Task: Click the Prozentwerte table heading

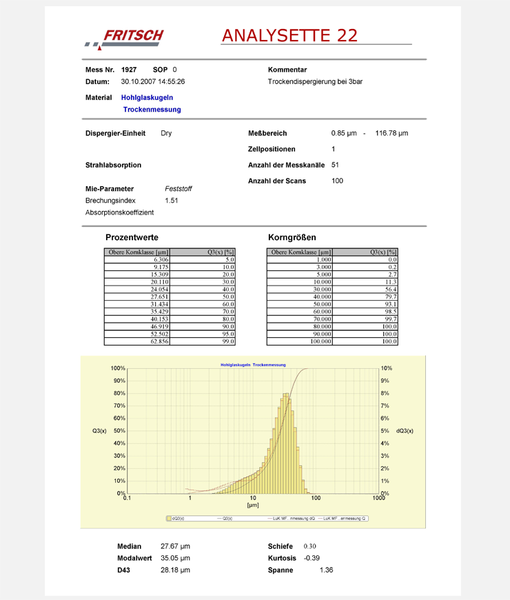Action: click(x=132, y=237)
